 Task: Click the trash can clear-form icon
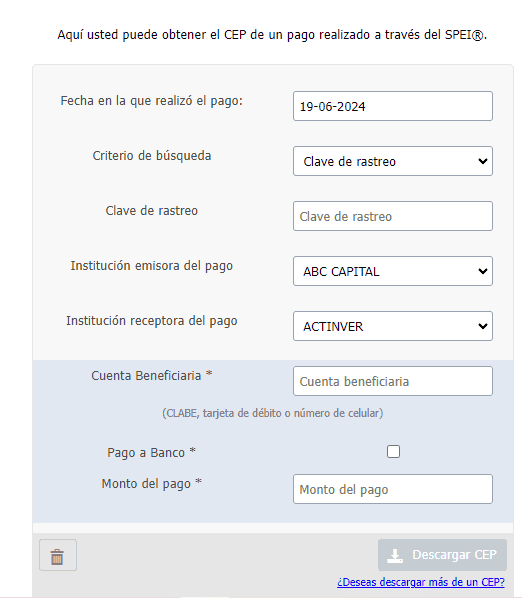pos(58,555)
